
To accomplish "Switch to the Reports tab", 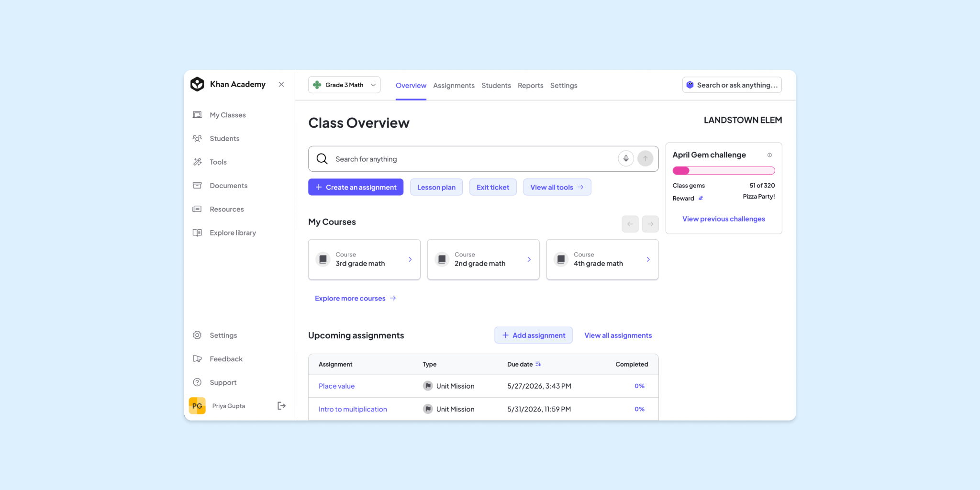I will click(x=531, y=85).
